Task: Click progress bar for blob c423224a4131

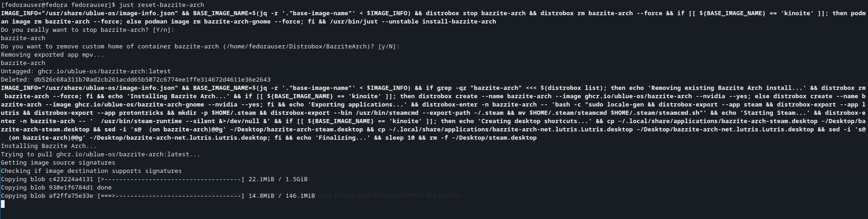Action: point(170,179)
